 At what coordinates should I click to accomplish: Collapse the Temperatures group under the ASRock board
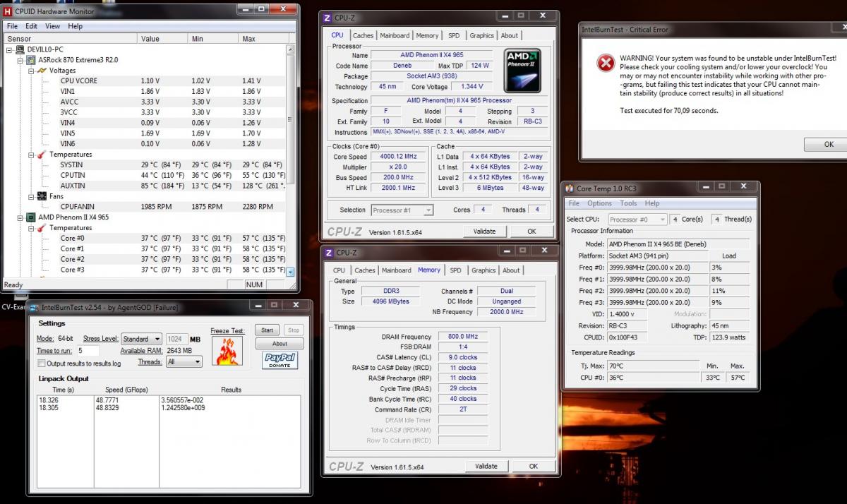click(x=31, y=155)
